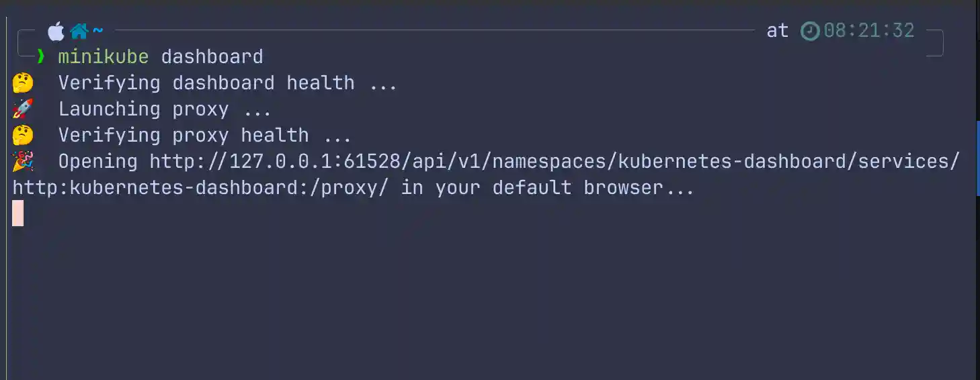Click the home folder icon in the prompt
The width and height of the screenshot is (980, 380).
click(x=79, y=31)
